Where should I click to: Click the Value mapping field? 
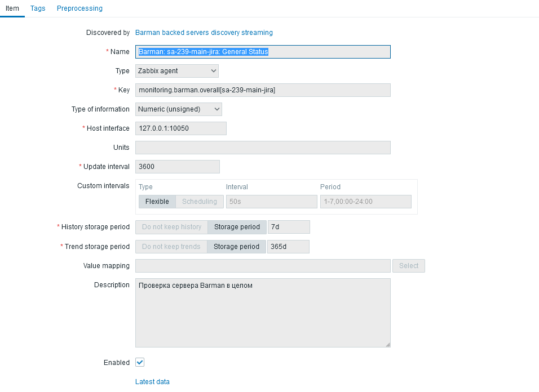[263, 266]
